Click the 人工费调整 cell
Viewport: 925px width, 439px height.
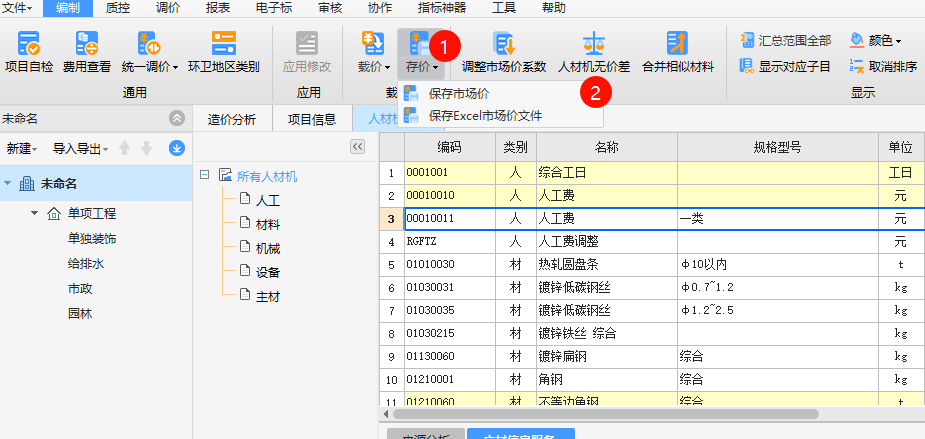tap(606, 241)
